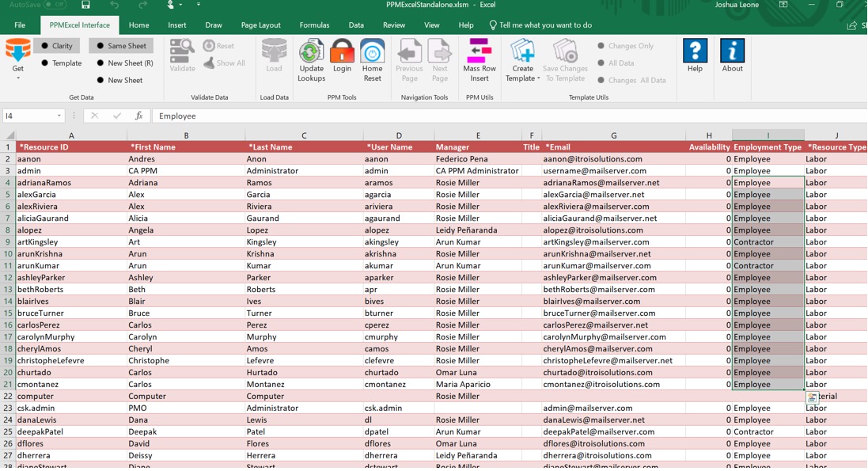This screenshot has width=868, height=471.
Task: Click the Reset validation icon
Action: point(209,45)
